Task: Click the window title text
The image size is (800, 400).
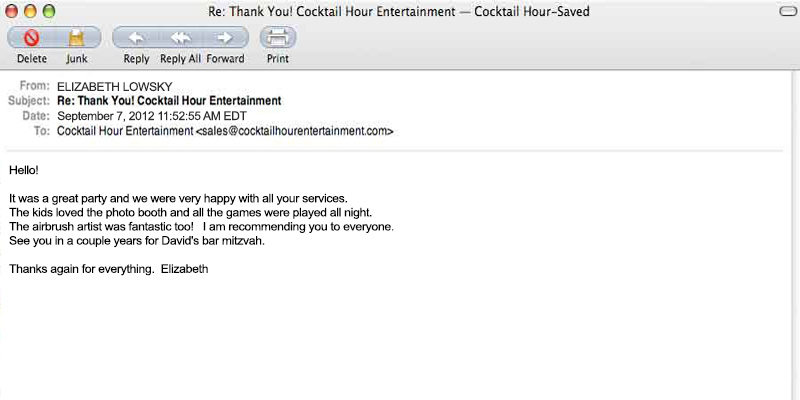Action: (x=398, y=11)
